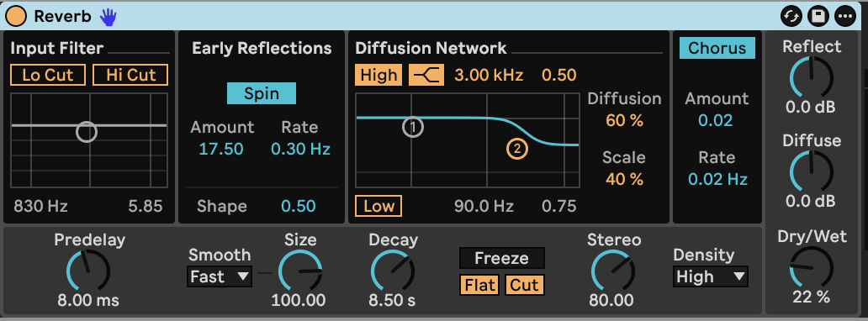Open the Smooth mode dropdown showing Fast

[220, 276]
